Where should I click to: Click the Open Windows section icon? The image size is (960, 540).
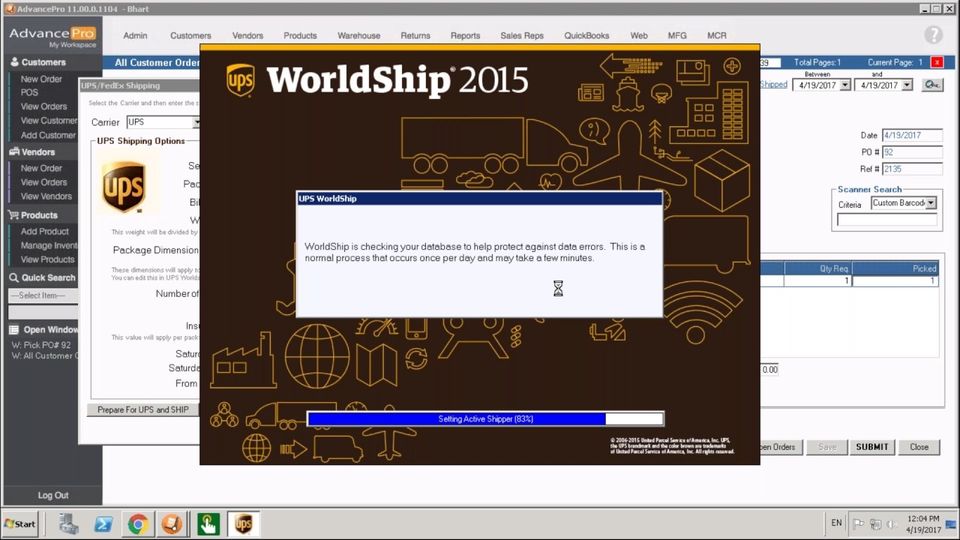[13, 329]
